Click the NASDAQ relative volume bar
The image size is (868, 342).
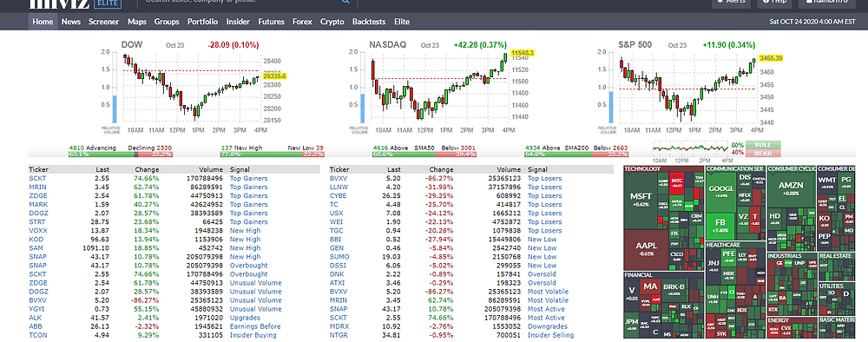point(363,108)
